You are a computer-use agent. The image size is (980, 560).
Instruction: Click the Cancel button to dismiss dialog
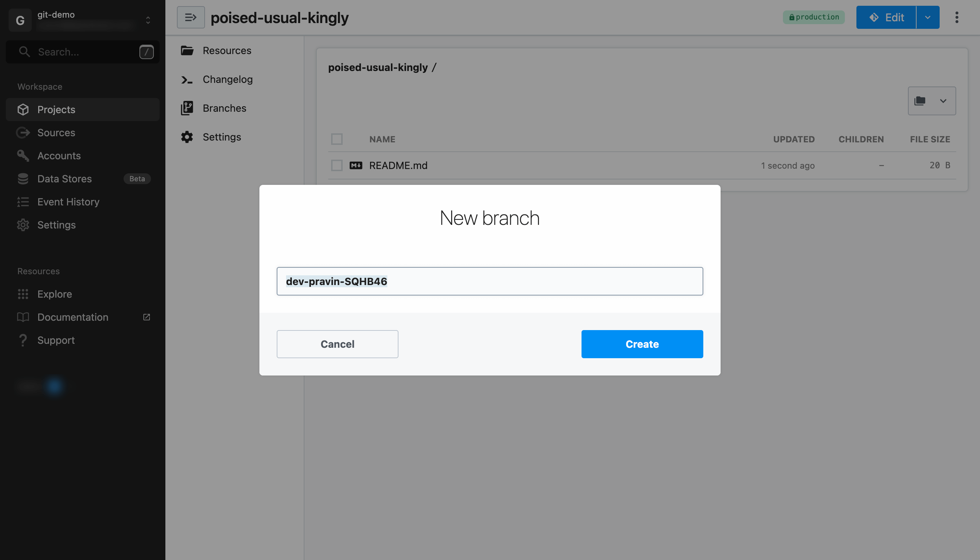[x=337, y=344]
